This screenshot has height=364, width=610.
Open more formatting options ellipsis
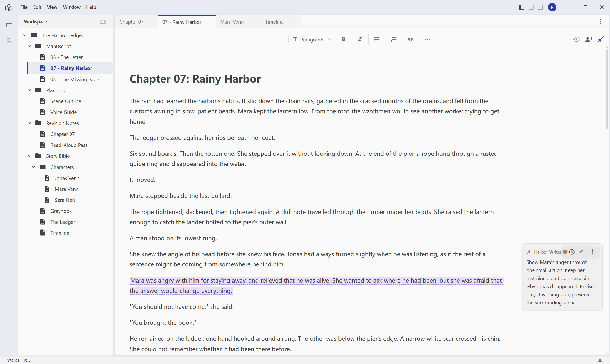pos(427,39)
